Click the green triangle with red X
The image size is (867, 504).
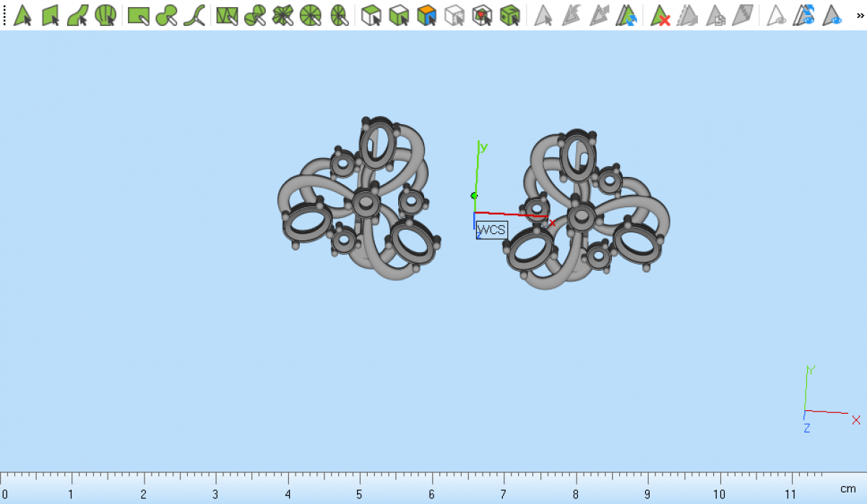point(660,14)
